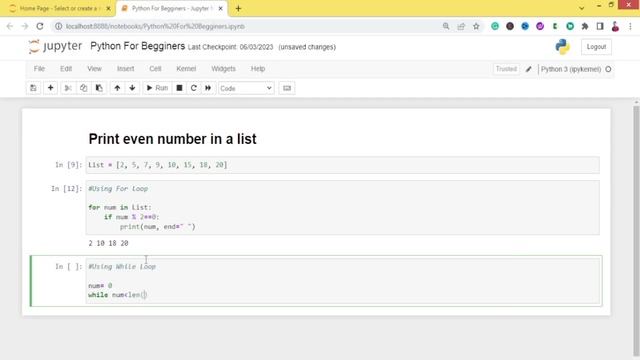Go forward in browser history
640x360 pixels.
tap(25, 26)
